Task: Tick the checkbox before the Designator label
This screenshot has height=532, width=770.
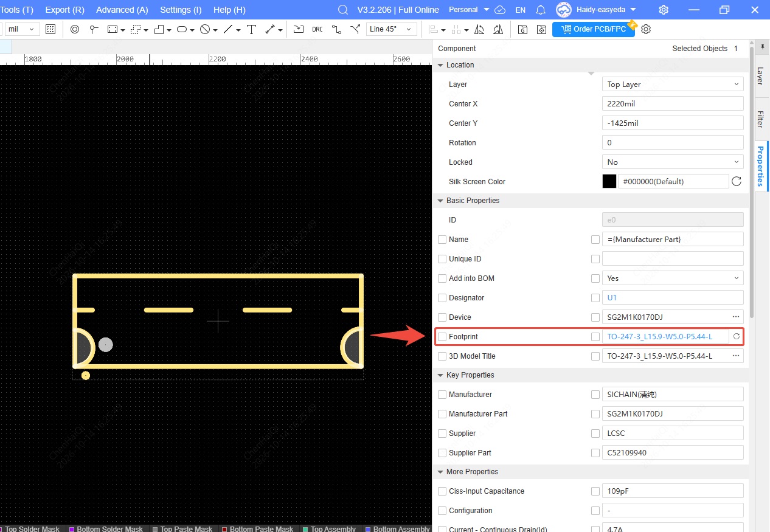Action: pyautogui.click(x=442, y=298)
